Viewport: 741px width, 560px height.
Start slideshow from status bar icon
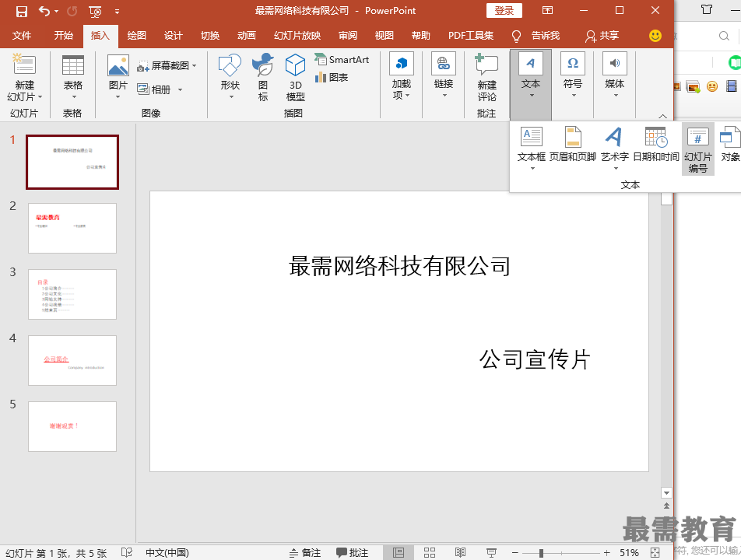pos(491,552)
